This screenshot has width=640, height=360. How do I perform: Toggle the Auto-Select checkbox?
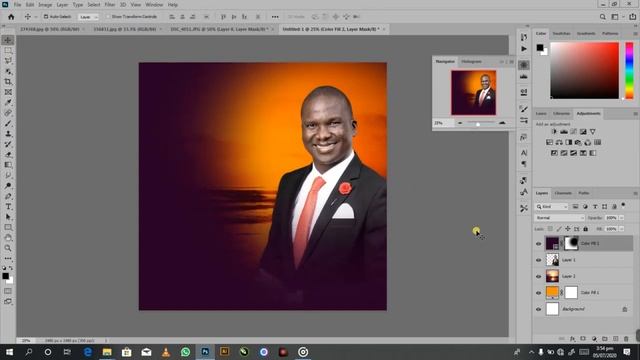pos(46,17)
